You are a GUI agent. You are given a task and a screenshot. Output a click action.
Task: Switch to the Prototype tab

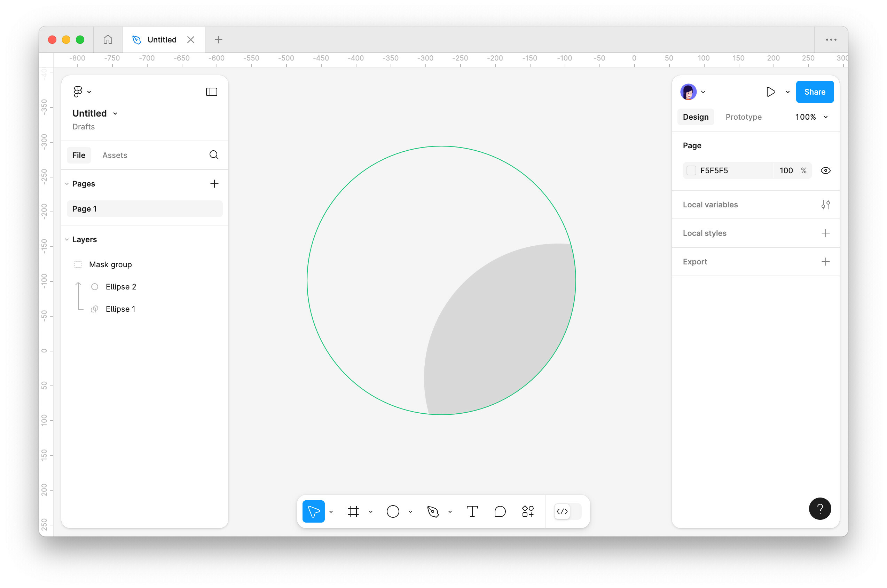[x=743, y=117]
